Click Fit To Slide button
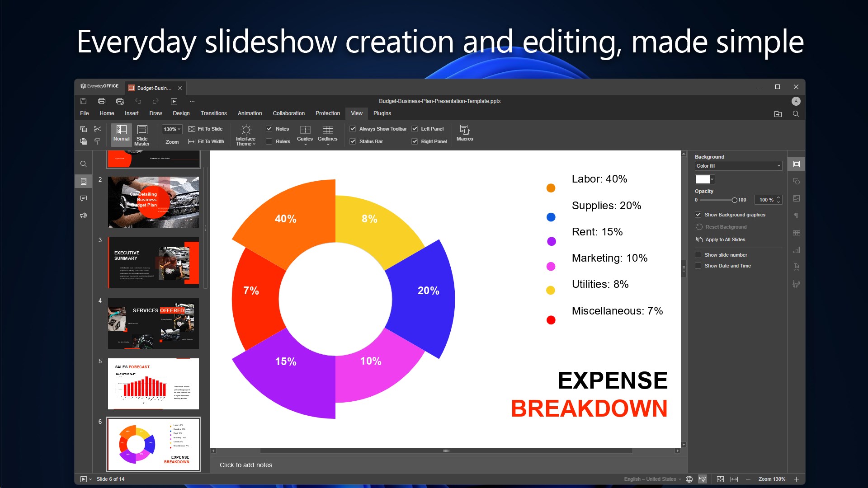The height and width of the screenshot is (488, 868). tap(205, 129)
